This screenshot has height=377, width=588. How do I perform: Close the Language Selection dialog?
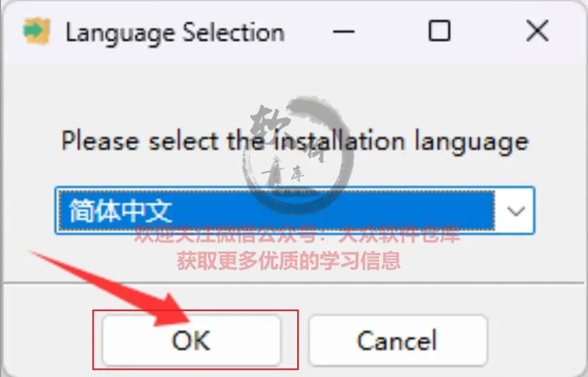(x=537, y=31)
